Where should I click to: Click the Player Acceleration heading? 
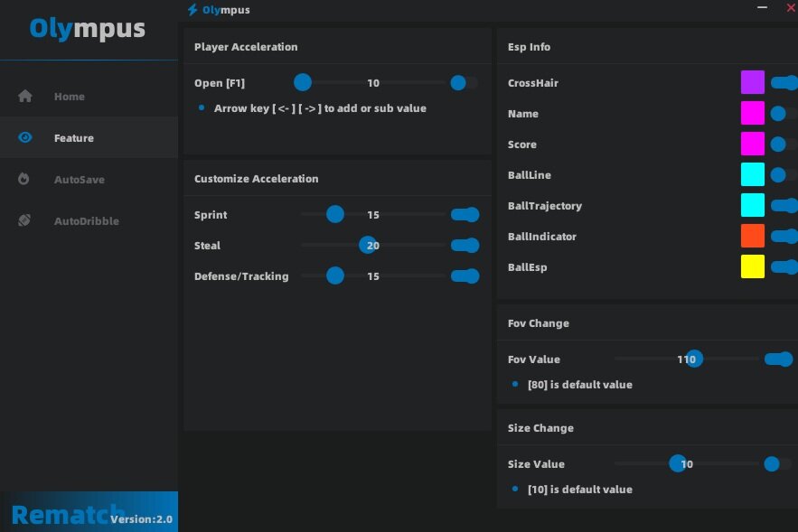point(246,47)
